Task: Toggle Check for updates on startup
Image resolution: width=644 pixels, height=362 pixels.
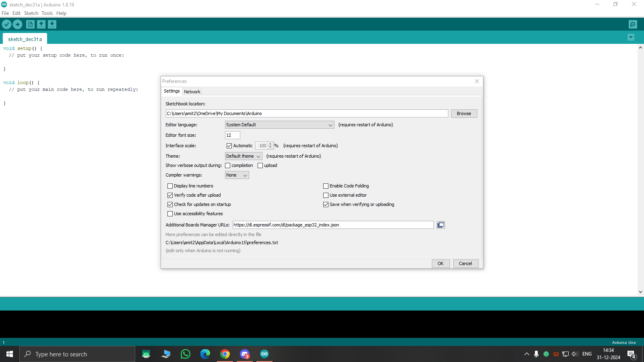Action: point(170,204)
